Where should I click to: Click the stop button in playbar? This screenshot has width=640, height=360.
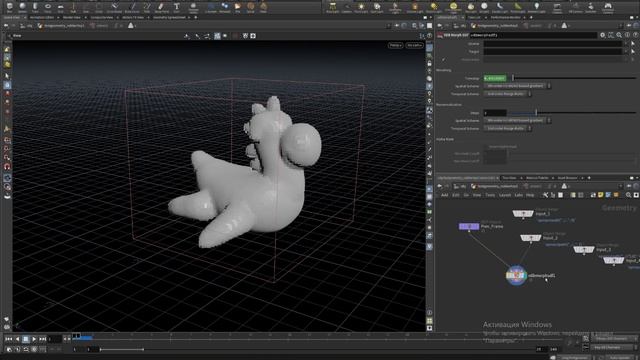[x=26, y=339]
